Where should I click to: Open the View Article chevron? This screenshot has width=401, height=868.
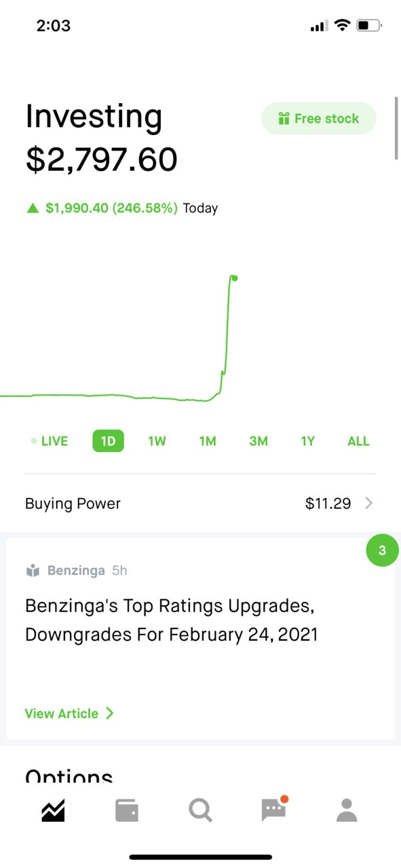coord(110,713)
